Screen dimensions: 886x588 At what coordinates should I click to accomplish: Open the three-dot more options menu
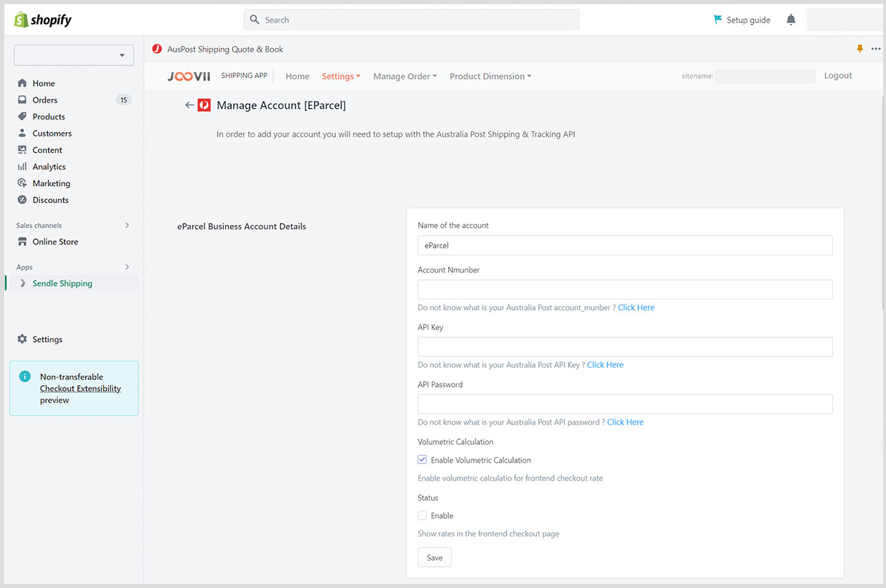876,49
